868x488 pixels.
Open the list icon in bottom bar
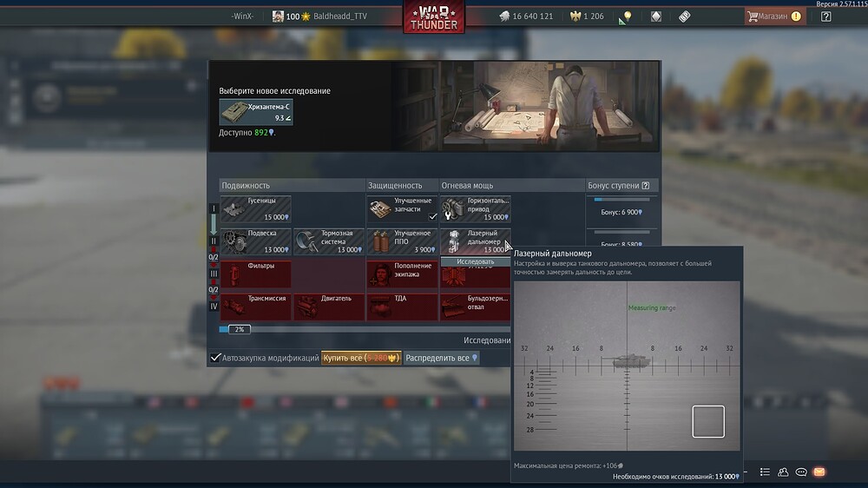click(765, 472)
